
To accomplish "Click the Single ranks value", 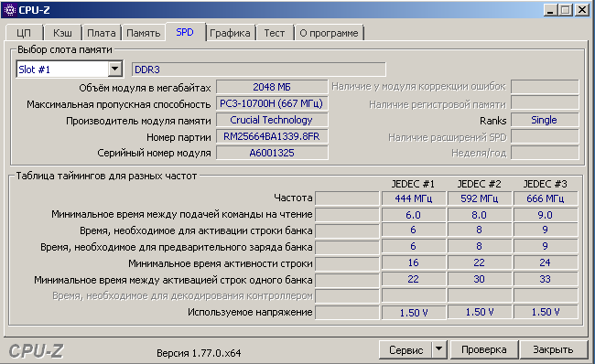I will coord(544,120).
